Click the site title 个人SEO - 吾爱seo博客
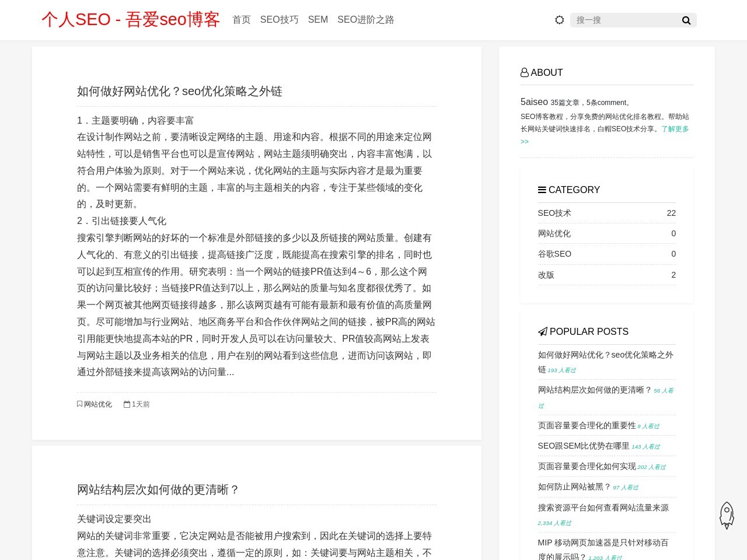This screenshot has width=747, height=560. pyautogui.click(x=131, y=19)
